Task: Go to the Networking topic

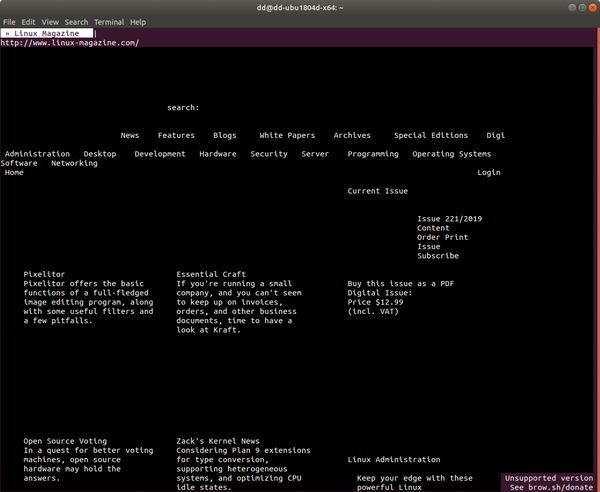Action: [x=74, y=163]
